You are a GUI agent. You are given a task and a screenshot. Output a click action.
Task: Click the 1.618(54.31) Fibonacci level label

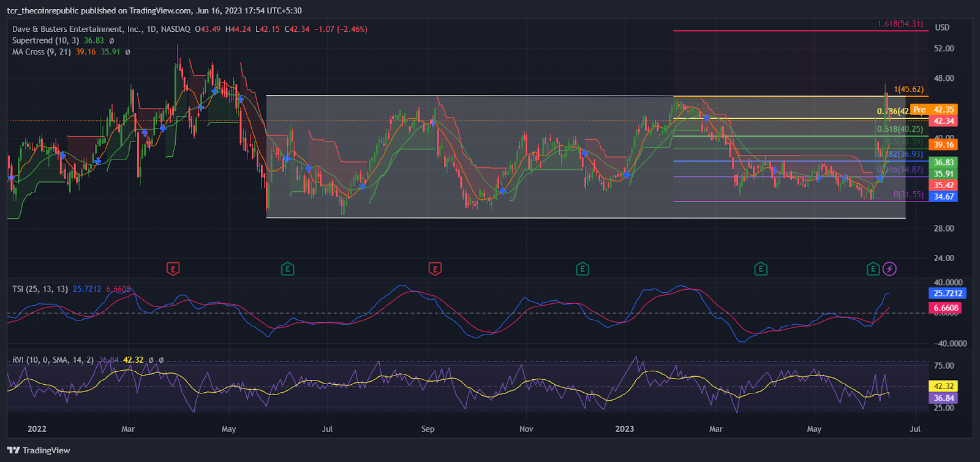tap(900, 24)
